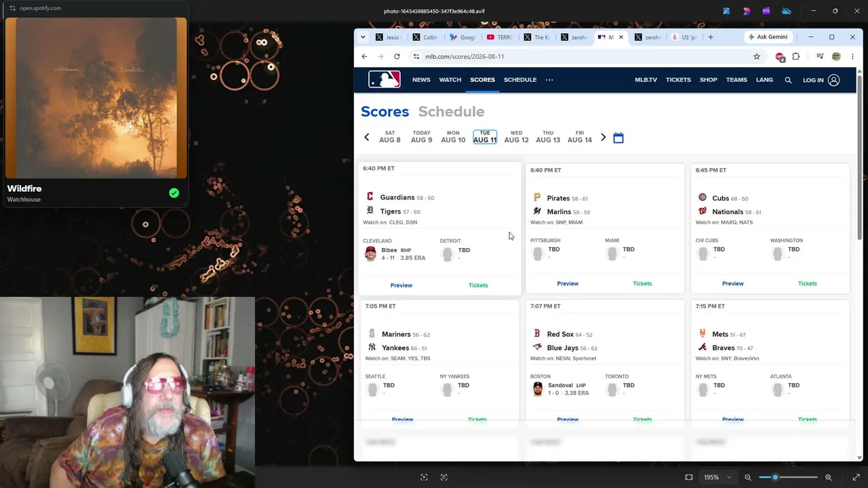The height and width of the screenshot is (488, 868).
Task: Open the SCORES menu on MLB
Action: (483, 80)
